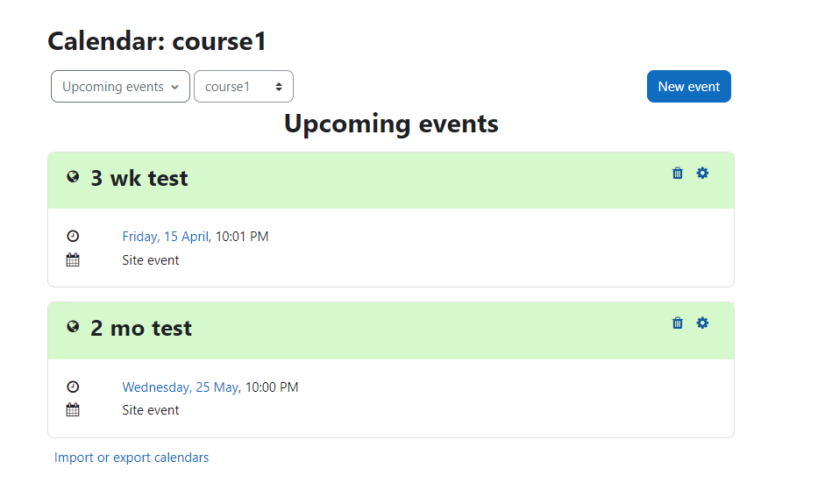Delete the 3 wk test event
The height and width of the screenshot is (504, 818).
677,174
